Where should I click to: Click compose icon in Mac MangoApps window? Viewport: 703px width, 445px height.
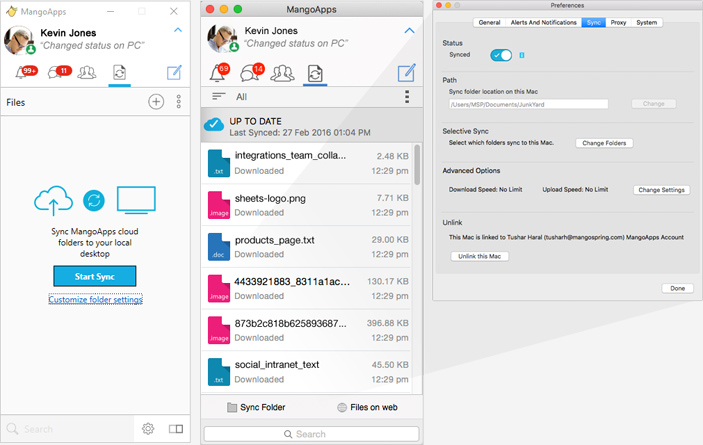[x=406, y=73]
